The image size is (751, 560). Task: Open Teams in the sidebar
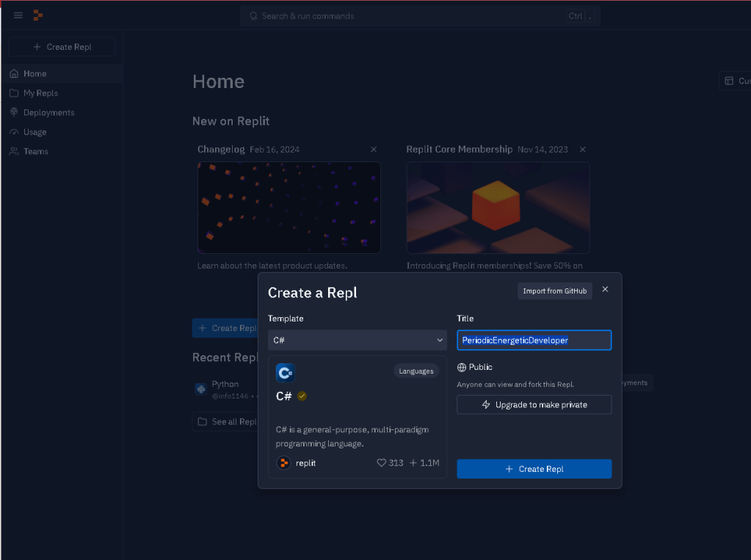[x=62, y=151]
